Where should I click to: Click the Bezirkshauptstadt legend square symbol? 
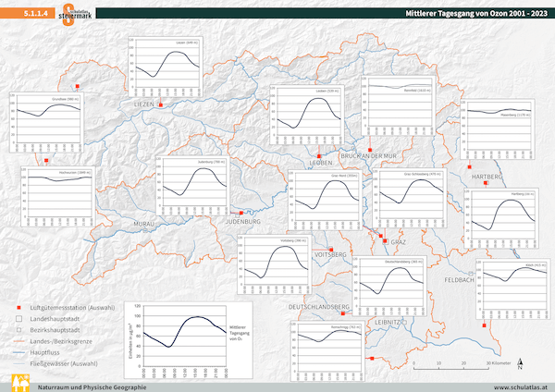tap(18, 330)
